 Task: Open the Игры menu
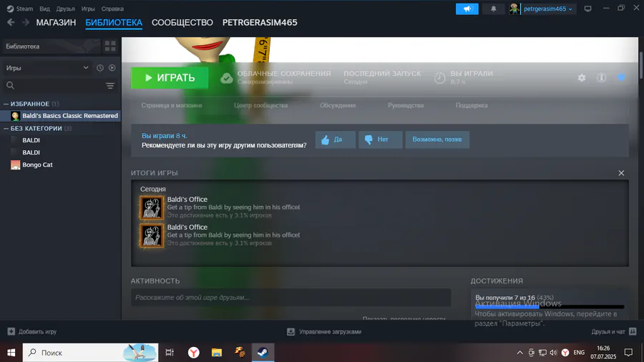coord(88,9)
